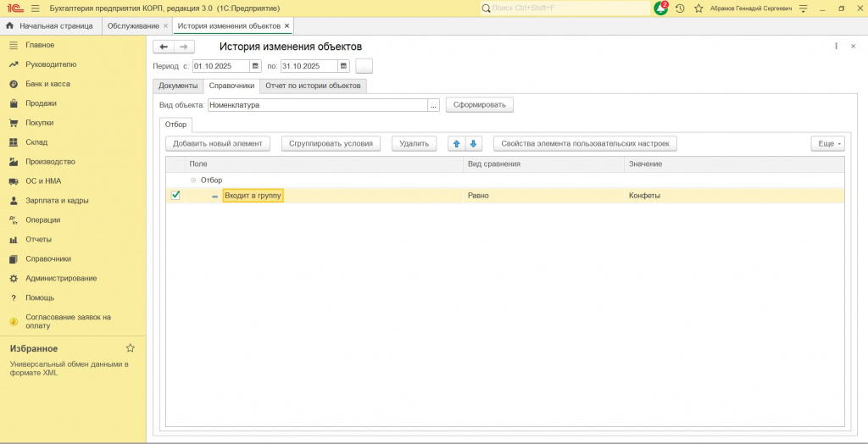Click the Сформировать button
868x444 pixels.
click(x=480, y=104)
